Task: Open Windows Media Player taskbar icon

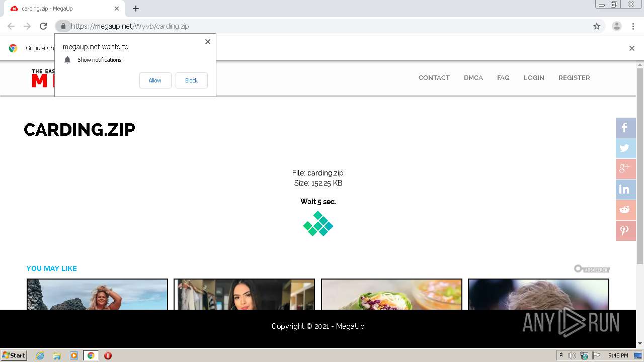Action: (74, 355)
